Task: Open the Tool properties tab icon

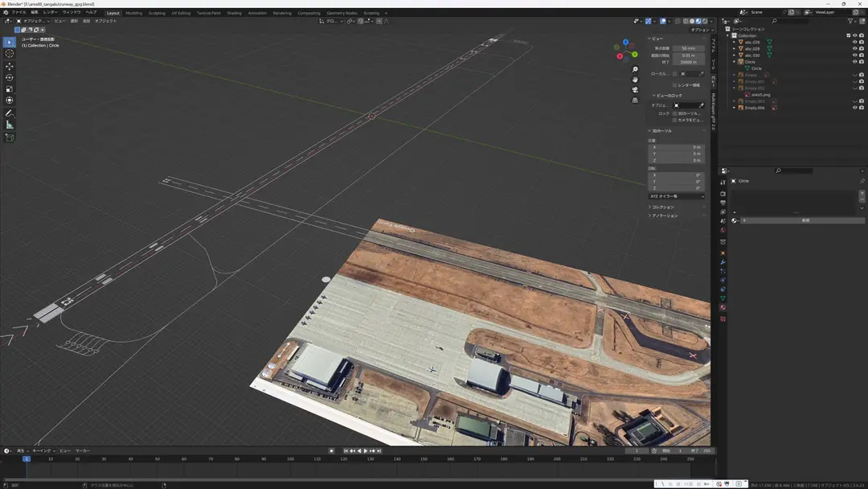Action: click(723, 182)
